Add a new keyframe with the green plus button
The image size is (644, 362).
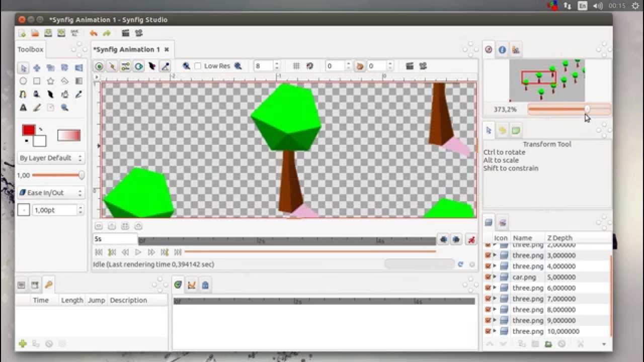pos(23,344)
